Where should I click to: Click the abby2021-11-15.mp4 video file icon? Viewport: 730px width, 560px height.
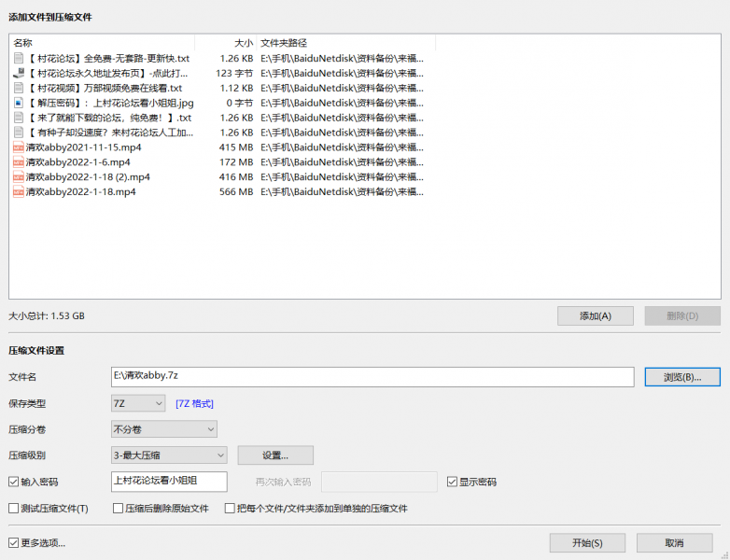[x=19, y=147]
